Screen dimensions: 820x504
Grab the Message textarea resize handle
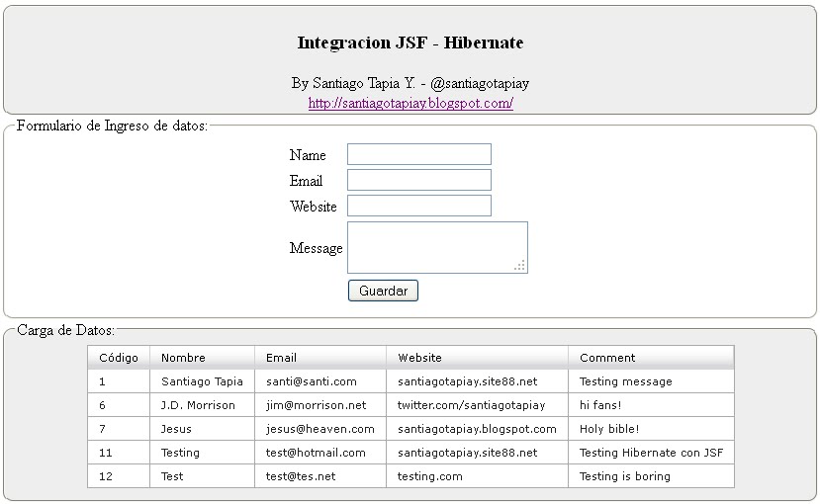tap(519, 265)
